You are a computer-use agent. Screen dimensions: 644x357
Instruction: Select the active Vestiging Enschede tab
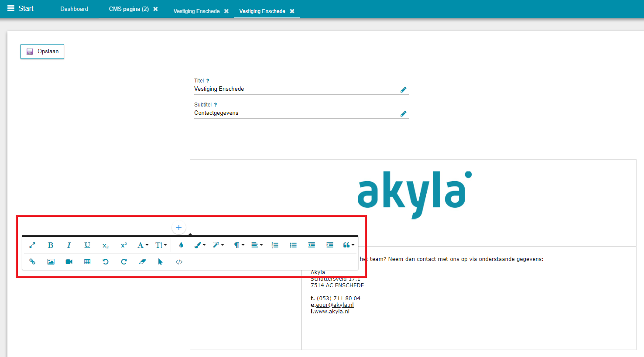262,11
